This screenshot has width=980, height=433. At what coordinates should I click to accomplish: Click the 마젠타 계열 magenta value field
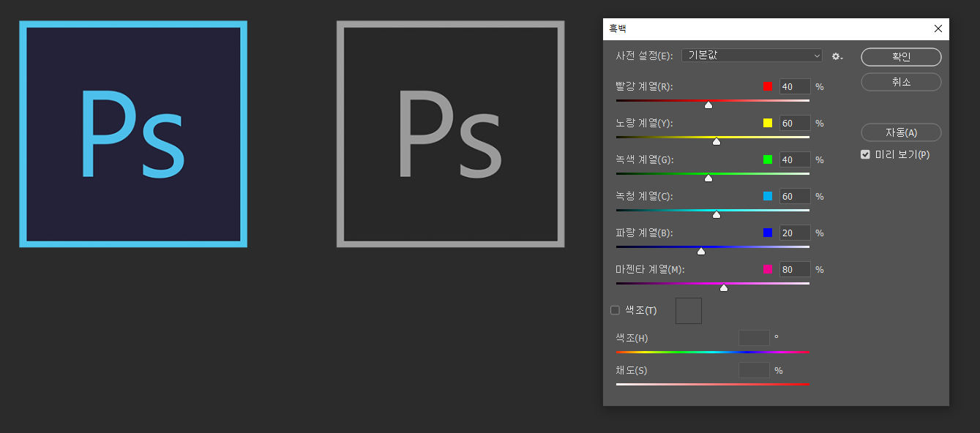pyautogui.click(x=795, y=269)
